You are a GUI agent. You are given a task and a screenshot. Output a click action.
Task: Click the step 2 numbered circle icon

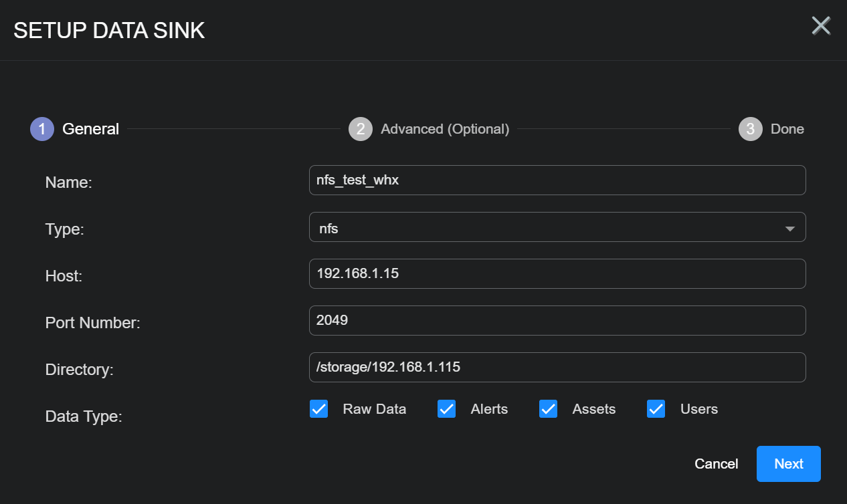click(361, 128)
